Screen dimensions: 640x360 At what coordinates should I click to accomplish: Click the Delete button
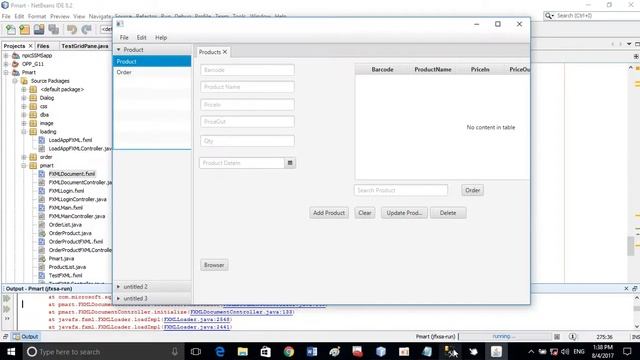448,213
